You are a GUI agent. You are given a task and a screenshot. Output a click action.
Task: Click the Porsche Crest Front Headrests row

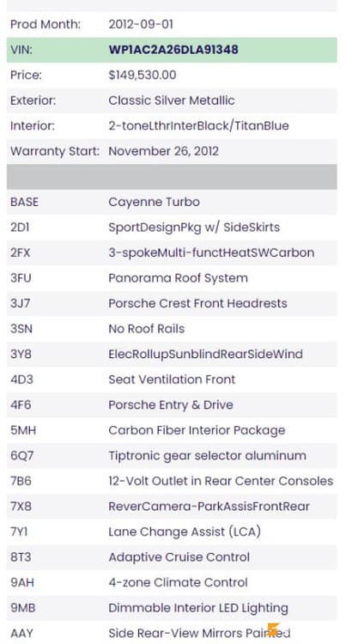click(172, 303)
